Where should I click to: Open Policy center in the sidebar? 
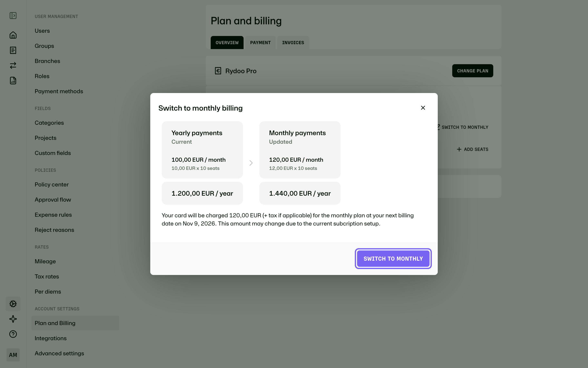52,184
